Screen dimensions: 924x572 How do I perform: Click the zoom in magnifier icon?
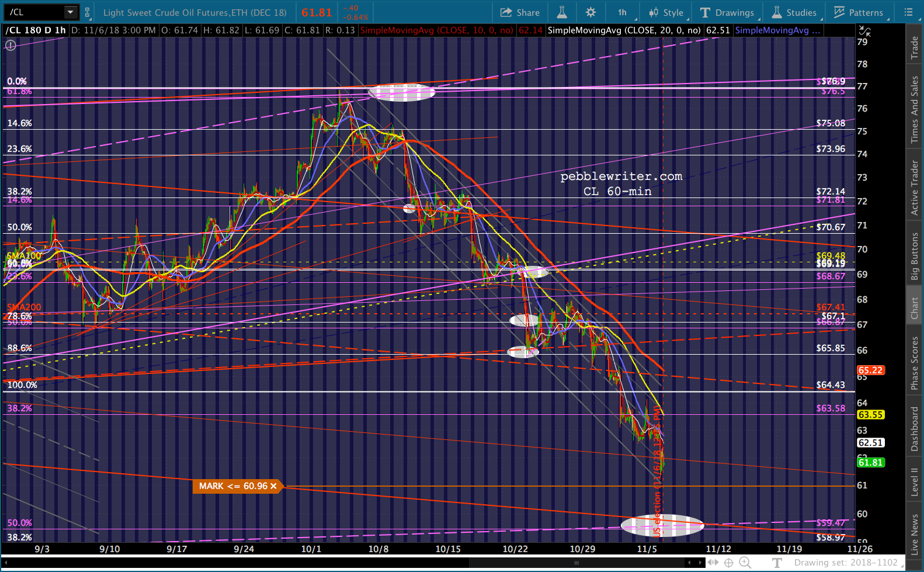tap(745, 563)
